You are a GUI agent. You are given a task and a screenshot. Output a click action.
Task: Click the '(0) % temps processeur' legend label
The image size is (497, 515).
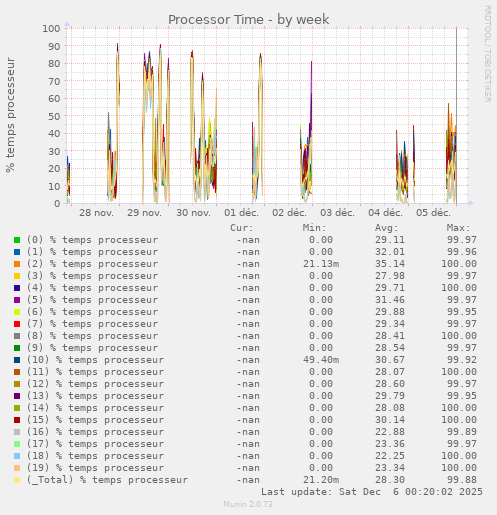click(92, 240)
